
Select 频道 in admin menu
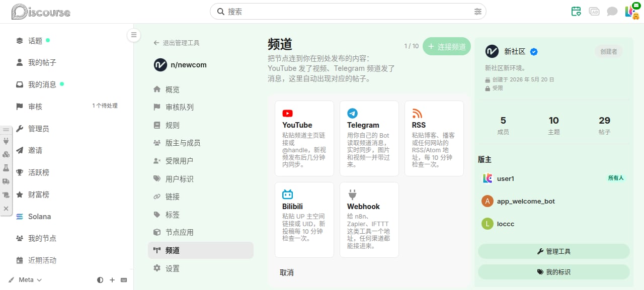[x=201, y=250]
